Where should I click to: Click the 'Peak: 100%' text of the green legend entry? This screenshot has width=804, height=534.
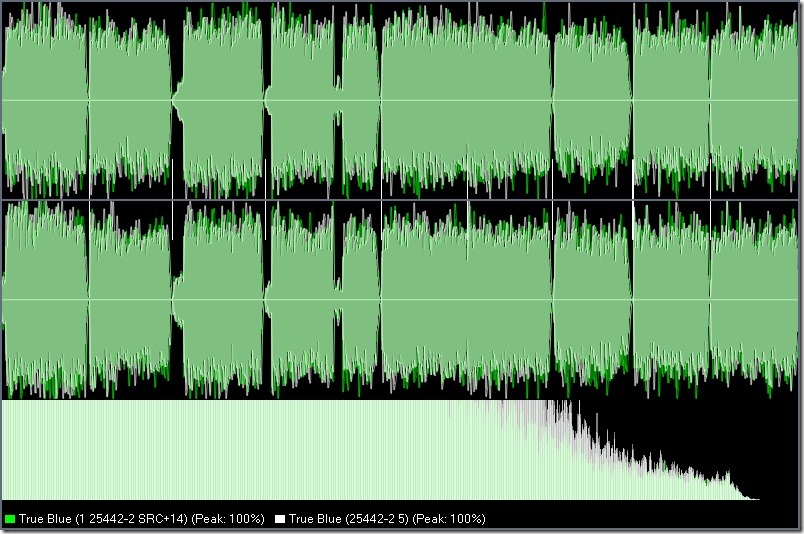pos(227,519)
